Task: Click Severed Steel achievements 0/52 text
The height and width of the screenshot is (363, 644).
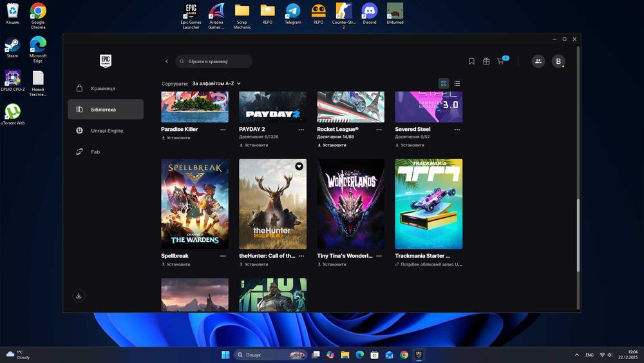Action: 412,137
